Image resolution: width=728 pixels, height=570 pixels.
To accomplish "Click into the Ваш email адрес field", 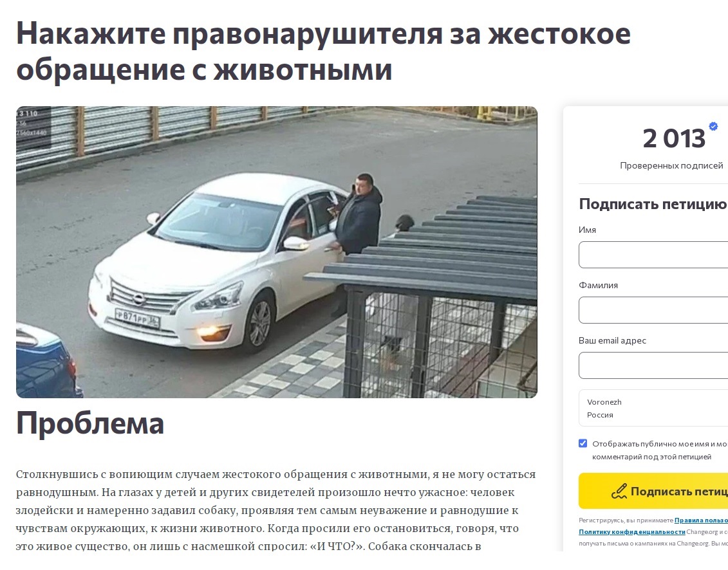I will click(x=653, y=365).
